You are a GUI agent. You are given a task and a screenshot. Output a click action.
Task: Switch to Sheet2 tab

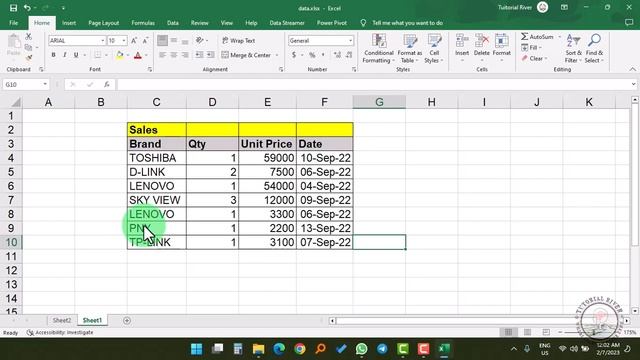[62, 320]
